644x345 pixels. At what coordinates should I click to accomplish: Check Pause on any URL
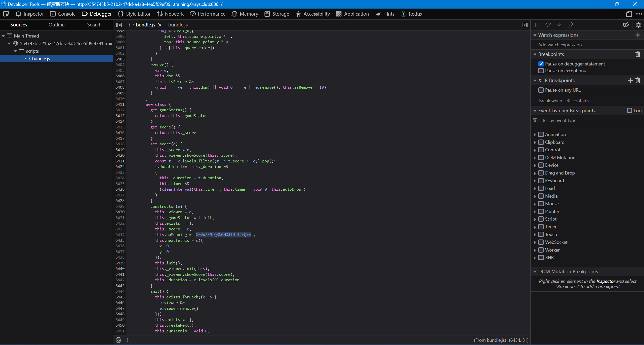(541, 90)
